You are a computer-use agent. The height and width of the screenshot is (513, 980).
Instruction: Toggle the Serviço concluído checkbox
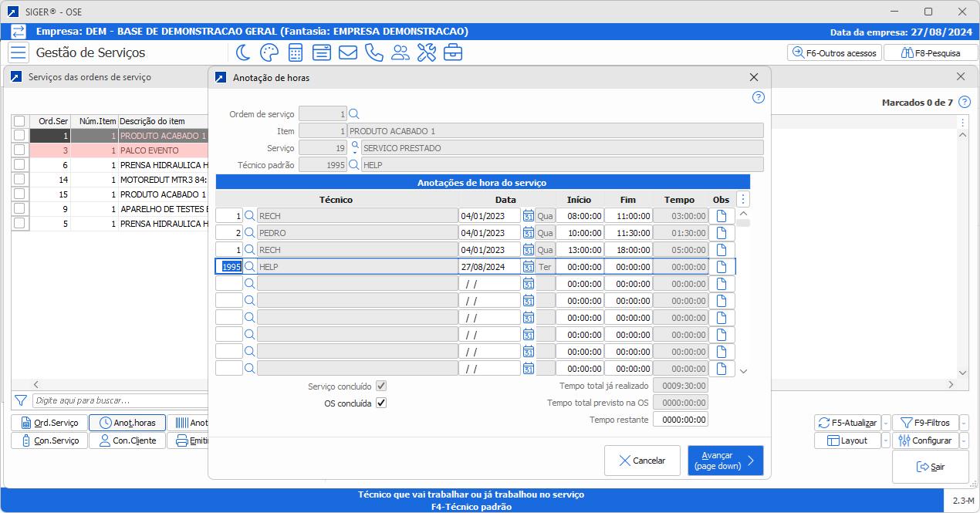click(x=381, y=386)
